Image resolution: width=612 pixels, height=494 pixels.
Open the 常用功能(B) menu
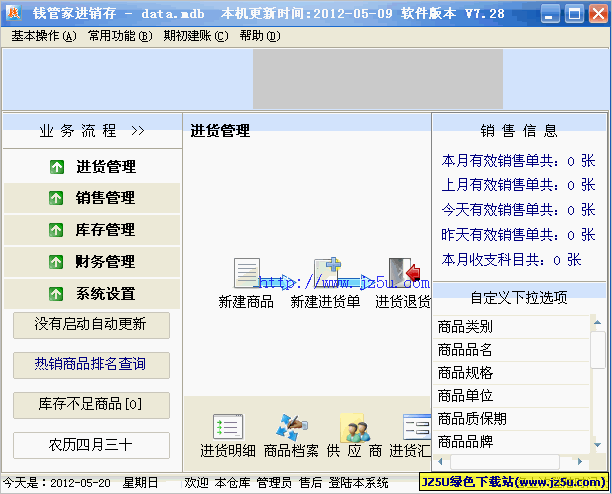(x=120, y=36)
